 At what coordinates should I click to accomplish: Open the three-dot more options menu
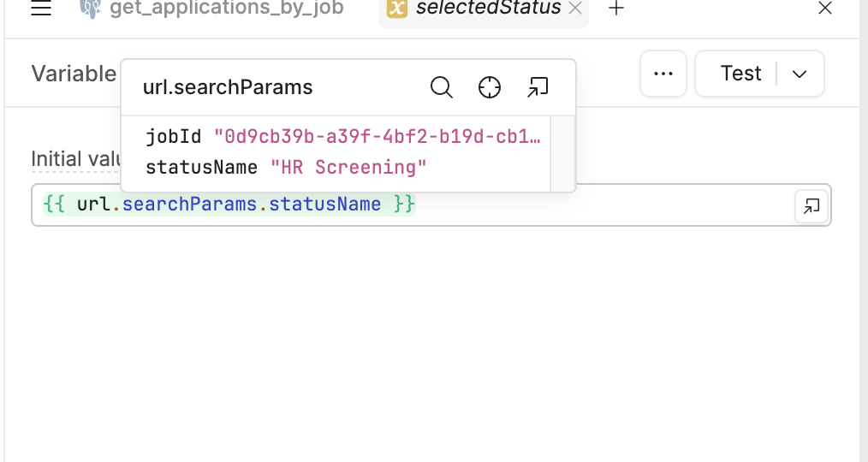click(663, 74)
